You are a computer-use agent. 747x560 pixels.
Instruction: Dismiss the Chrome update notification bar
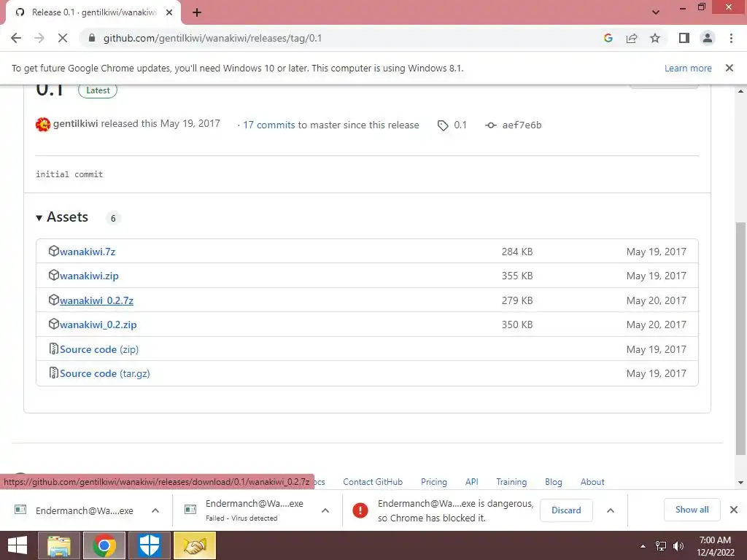click(729, 68)
